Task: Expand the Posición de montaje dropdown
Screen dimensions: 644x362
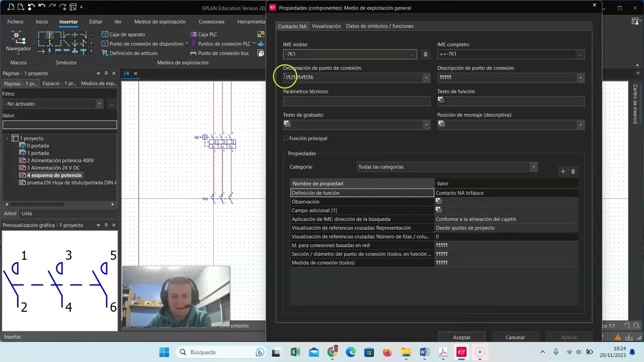Action: coord(581,124)
